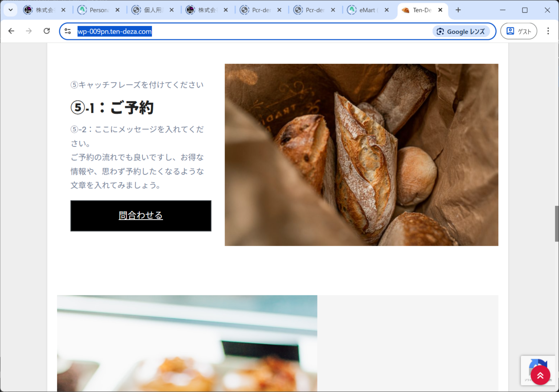The height and width of the screenshot is (392, 559).
Task: Click the 問合わせる black button
Action: tap(141, 216)
